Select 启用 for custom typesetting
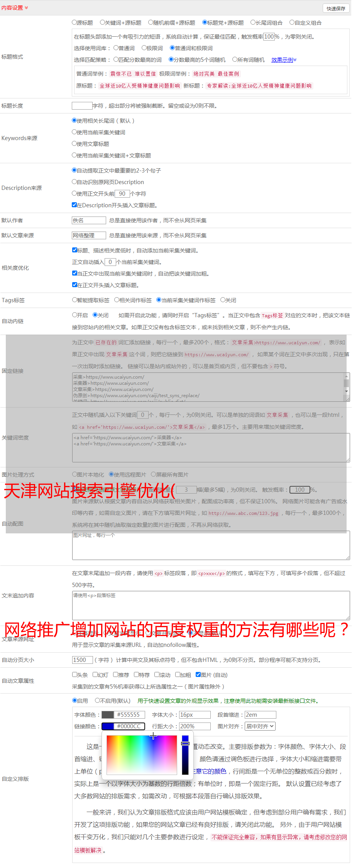 (74, 700)
